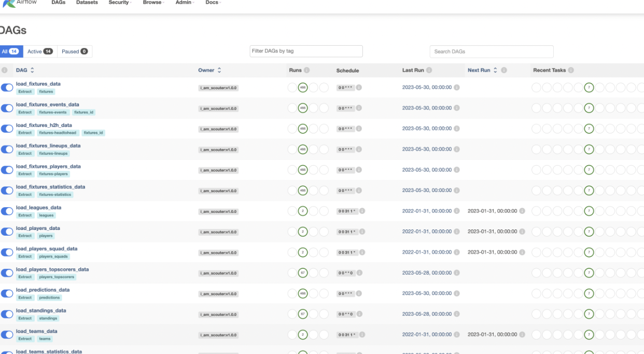Click the fixtures-statistics tag
Screen dimensions: 644x354
[55, 195]
